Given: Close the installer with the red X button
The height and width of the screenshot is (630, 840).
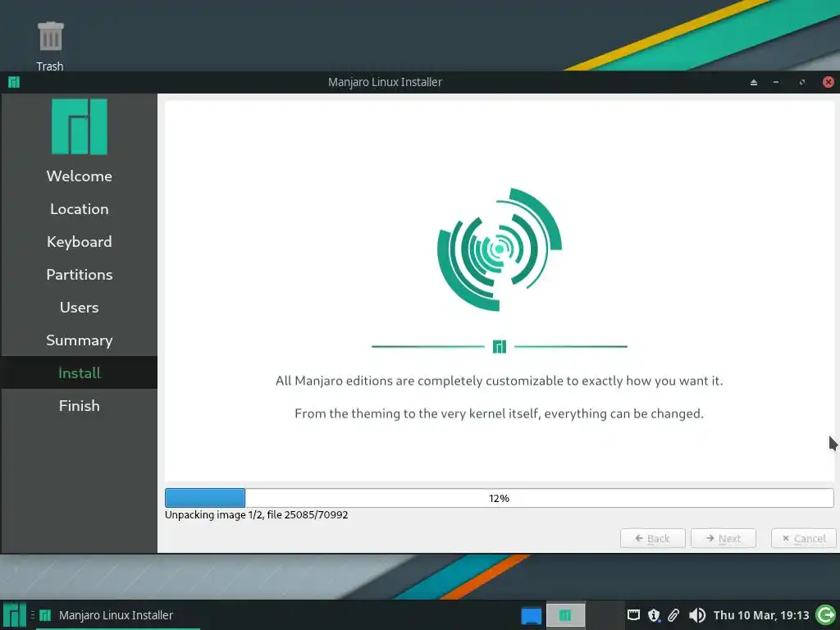Looking at the screenshot, I should tap(829, 82).
